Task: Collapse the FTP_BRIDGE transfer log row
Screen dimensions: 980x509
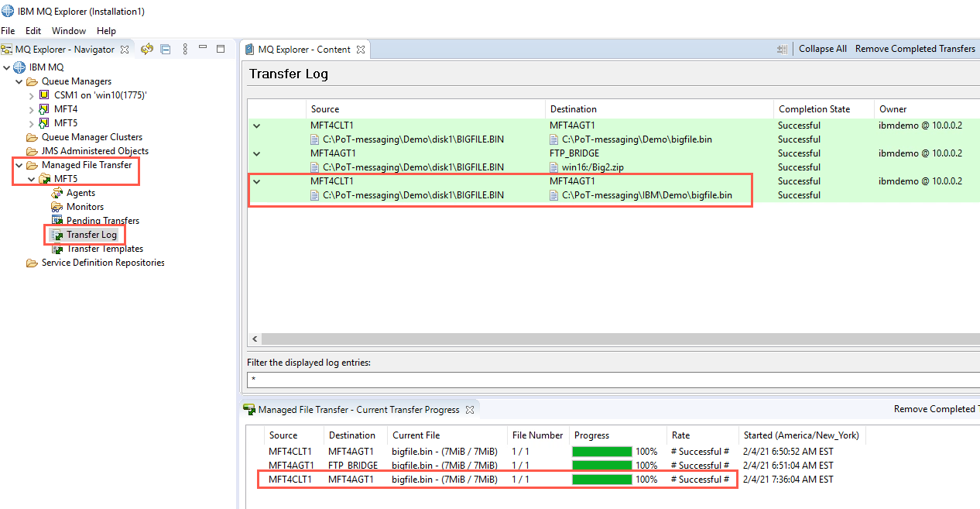Action: (257, 153)
